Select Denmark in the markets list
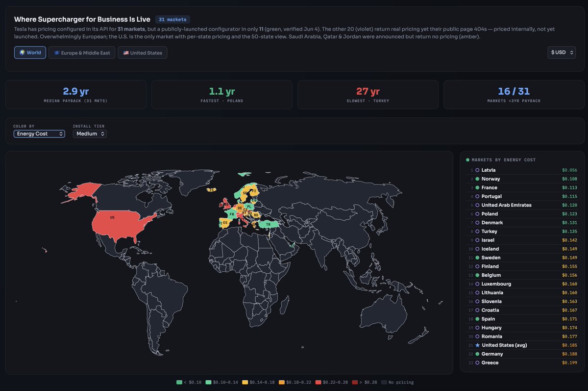Viewport: 588px width, 391px height. pyautogui.click(x=522, y=223)
